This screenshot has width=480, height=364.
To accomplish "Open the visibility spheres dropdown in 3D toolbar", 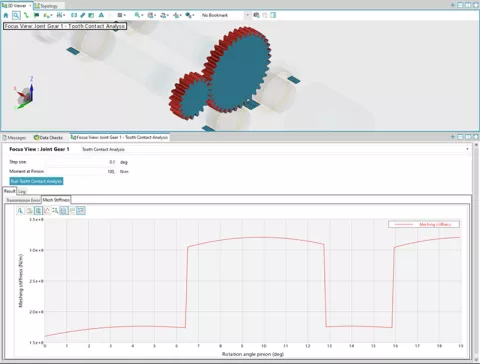I will click(190, 15).
